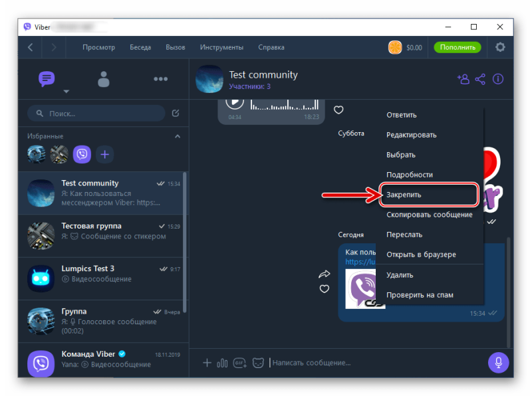Open chat info icon
Screen dimensions: 532x396
click(x=498, y=79)
